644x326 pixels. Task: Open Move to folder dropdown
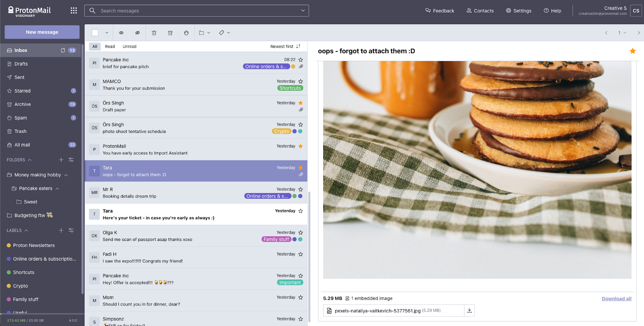[x=204, y=33]
